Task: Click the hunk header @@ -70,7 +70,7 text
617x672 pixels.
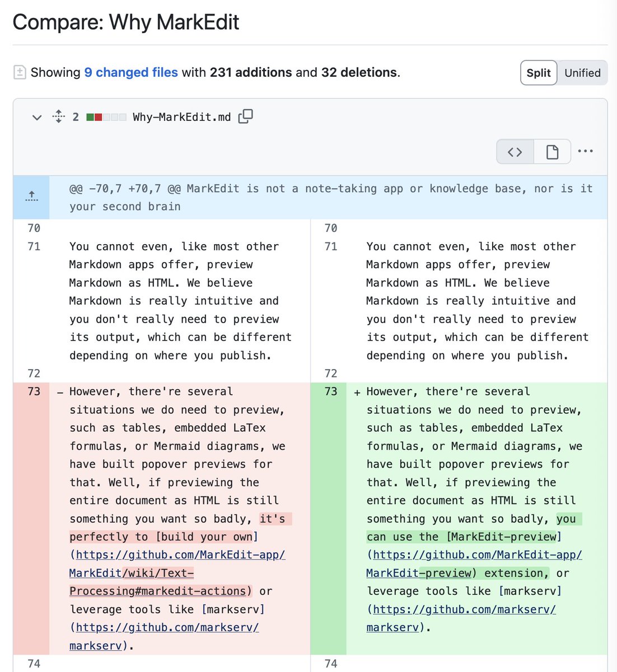Action: [331, 197]
